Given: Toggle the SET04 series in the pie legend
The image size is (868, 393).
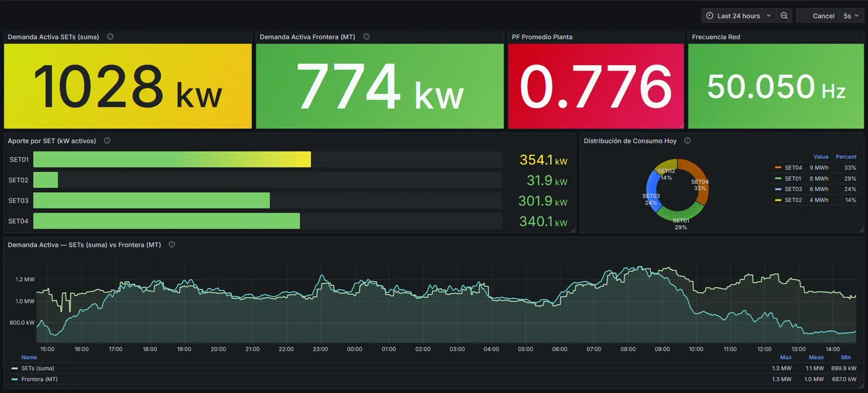Looking at the screenshot, I should (x=793, y=168).
